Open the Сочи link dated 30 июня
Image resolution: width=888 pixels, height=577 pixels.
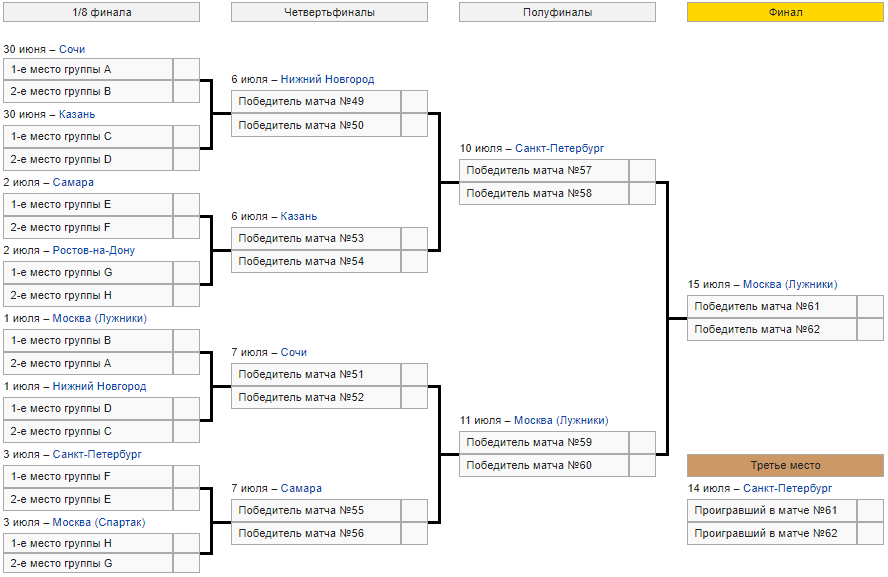(x=72, y=49)
